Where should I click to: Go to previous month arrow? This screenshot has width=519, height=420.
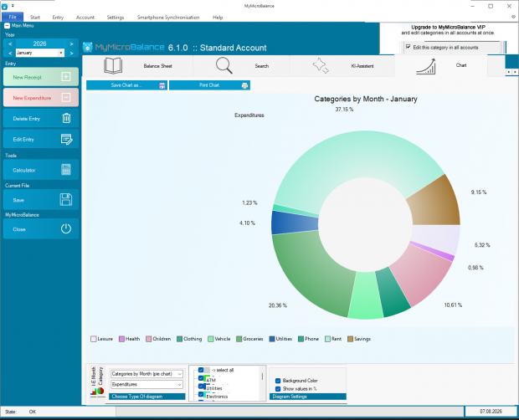pyautogui.click(x=10, y=53)
